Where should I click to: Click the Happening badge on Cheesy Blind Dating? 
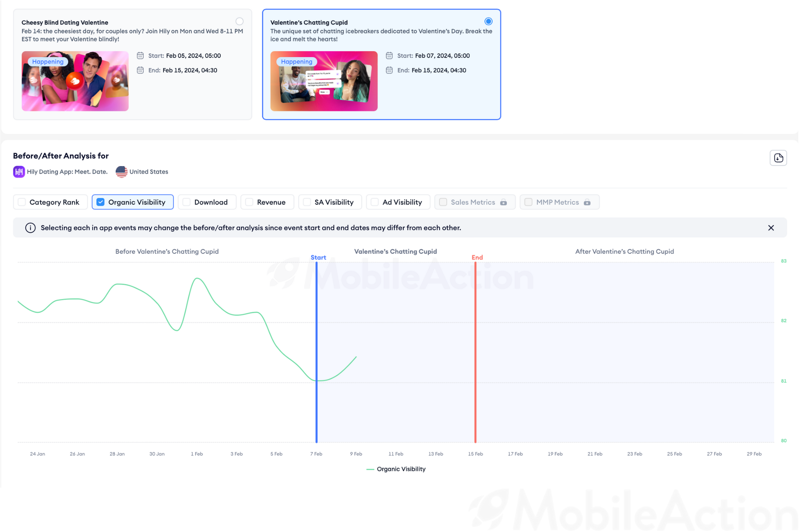tap(48, 62)
